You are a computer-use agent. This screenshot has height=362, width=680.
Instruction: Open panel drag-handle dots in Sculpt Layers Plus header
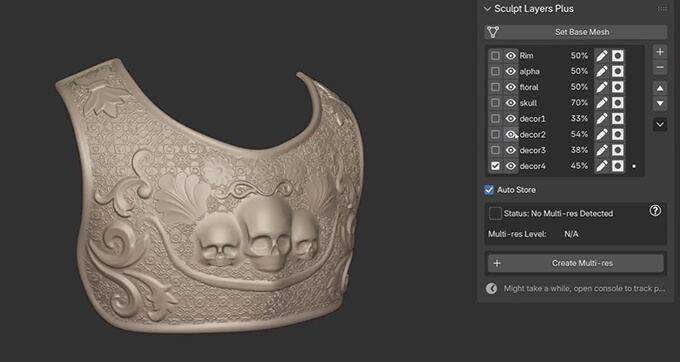coord(662,9)
